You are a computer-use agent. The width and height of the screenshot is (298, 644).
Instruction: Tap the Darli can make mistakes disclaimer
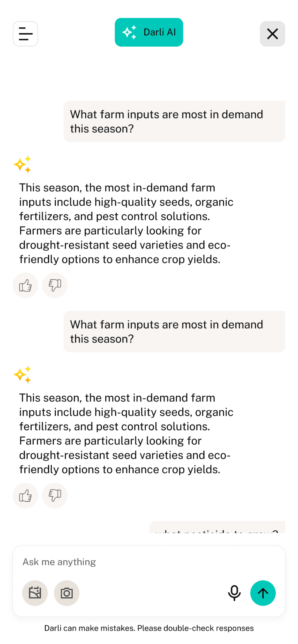tap(149, 628)
